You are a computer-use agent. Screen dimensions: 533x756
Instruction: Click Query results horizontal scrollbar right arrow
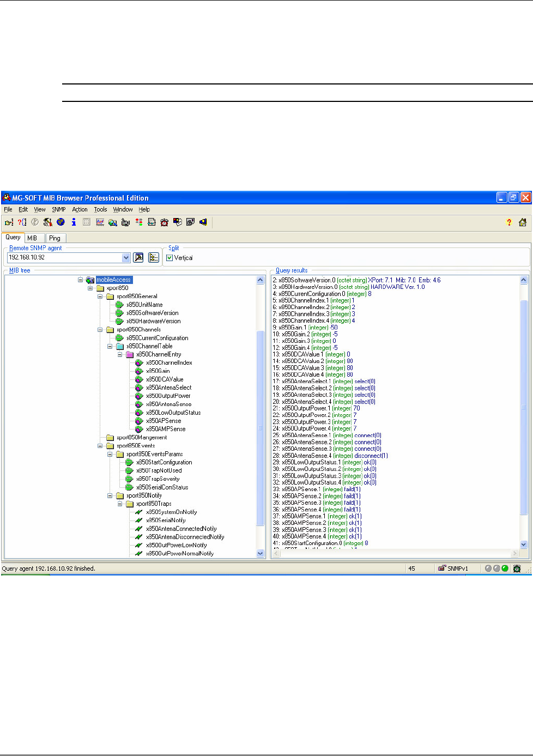point(514,553)
